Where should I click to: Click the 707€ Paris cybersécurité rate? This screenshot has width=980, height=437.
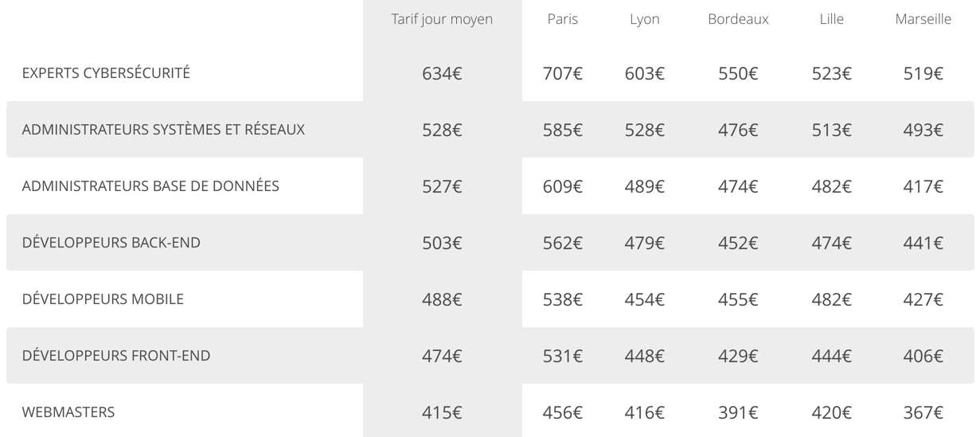click(562, 74)
